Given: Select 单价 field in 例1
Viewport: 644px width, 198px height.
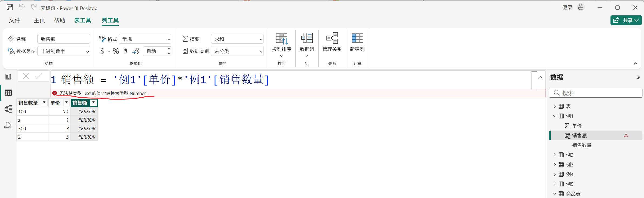Looking at the screenshot, I should click(577, 126).
